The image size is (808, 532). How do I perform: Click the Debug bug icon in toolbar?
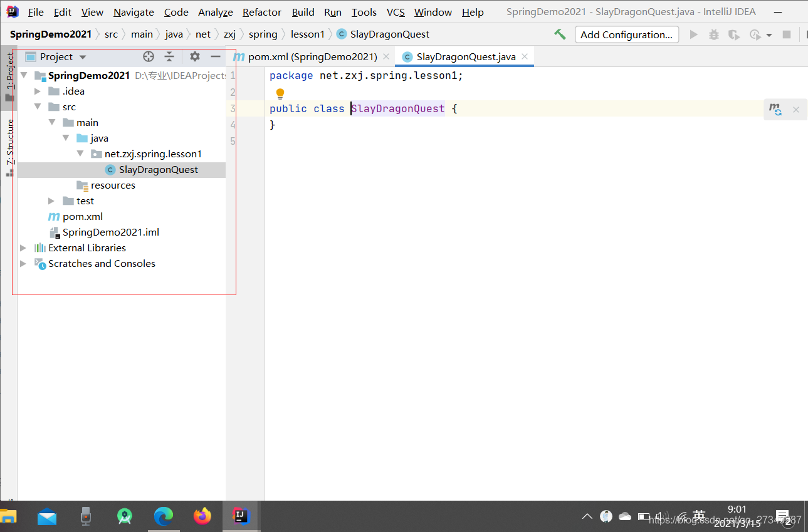(x=713, y=35)
